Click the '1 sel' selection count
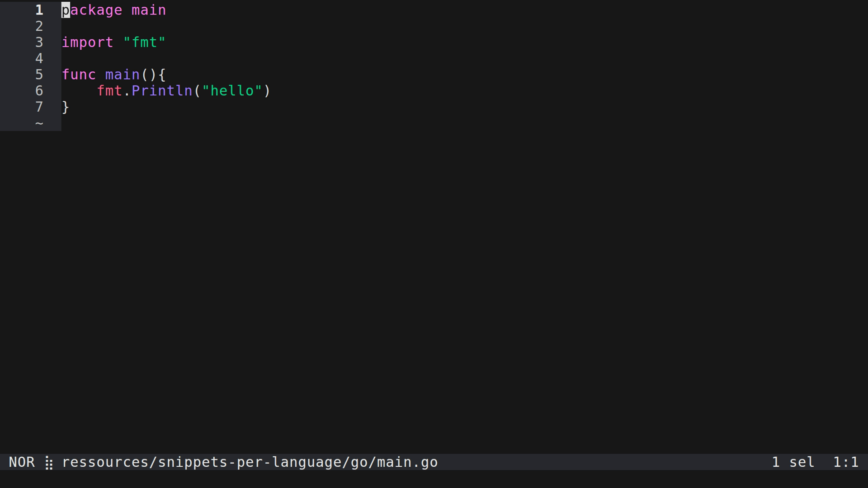 click(793, 462)
